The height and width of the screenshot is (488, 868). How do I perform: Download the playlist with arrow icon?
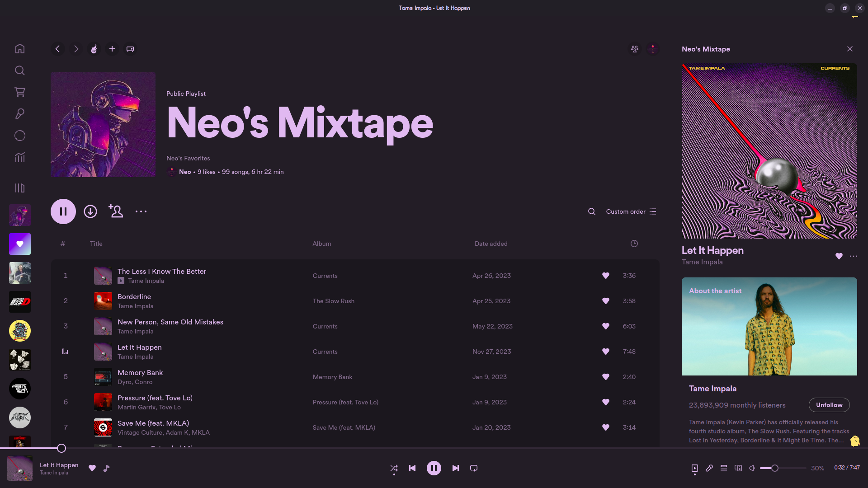(x=90, y=211)
